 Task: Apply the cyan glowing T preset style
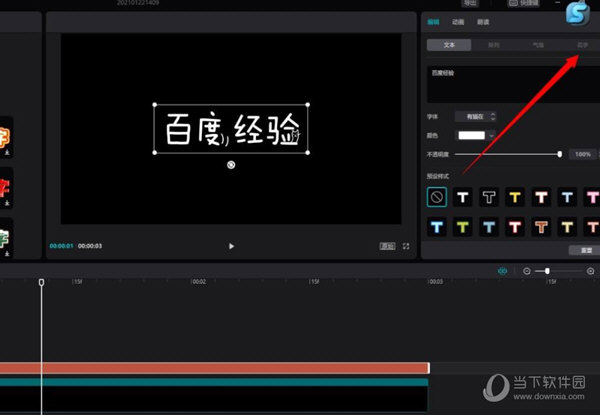click(x=437, y=227)
